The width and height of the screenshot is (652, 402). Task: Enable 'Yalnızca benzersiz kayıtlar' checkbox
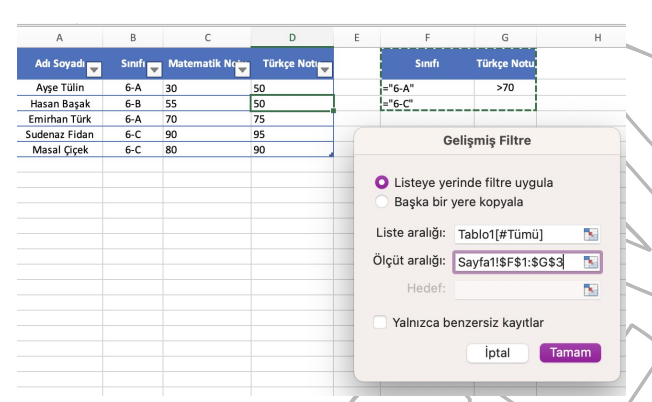click(x=381, y=322)
